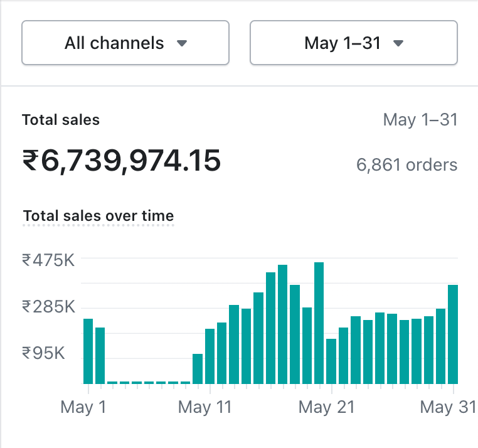
Task: Click the Total sales heading
Action: [x=61, y=120]
